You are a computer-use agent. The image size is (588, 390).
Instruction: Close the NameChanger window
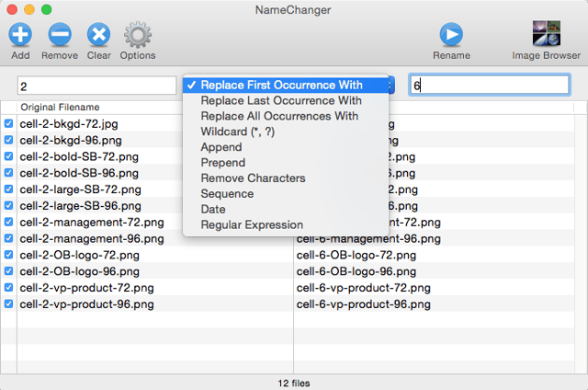12,9
